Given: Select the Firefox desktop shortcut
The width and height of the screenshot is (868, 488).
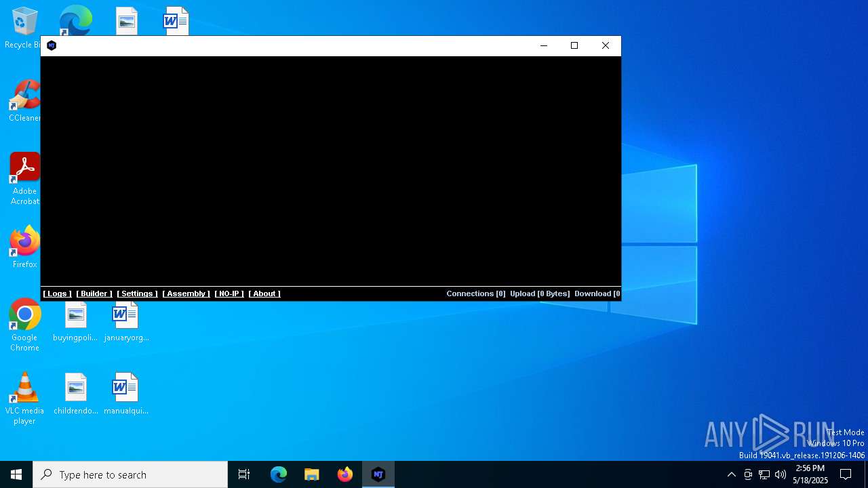Looking at the screenshot, I should (x=23, y=247).
